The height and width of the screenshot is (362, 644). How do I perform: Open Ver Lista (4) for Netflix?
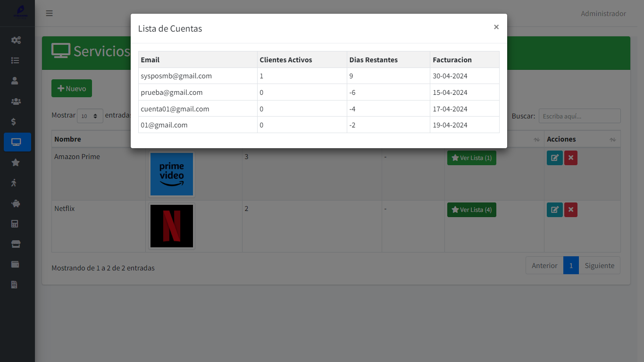[x=471, y=210]
